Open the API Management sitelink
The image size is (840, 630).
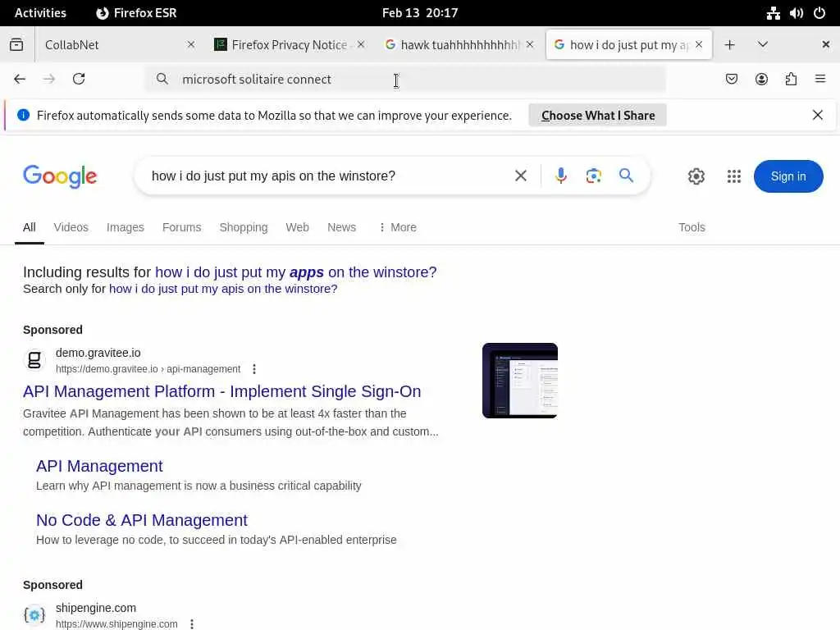(99, 466)
